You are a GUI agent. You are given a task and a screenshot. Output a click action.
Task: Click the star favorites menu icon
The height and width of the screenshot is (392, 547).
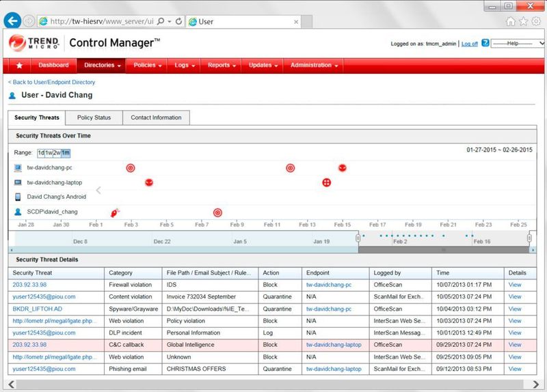pos(20,66)
